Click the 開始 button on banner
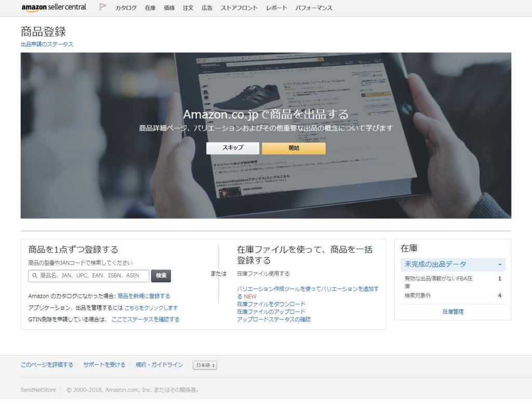Image resolution: width=532 pixels, height=408 pixels. click(294, 148)
